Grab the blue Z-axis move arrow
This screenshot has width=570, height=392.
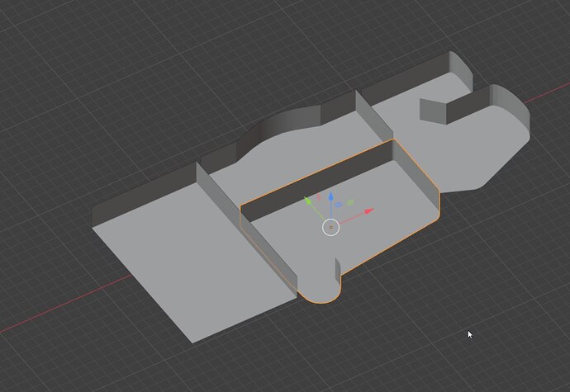tap(330, 196)
